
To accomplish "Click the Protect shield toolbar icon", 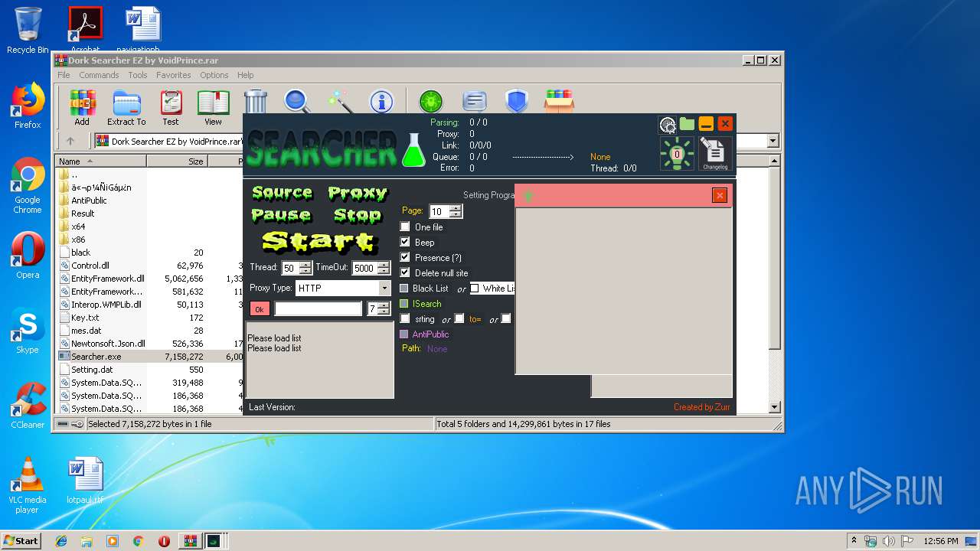I will (517, 101).
